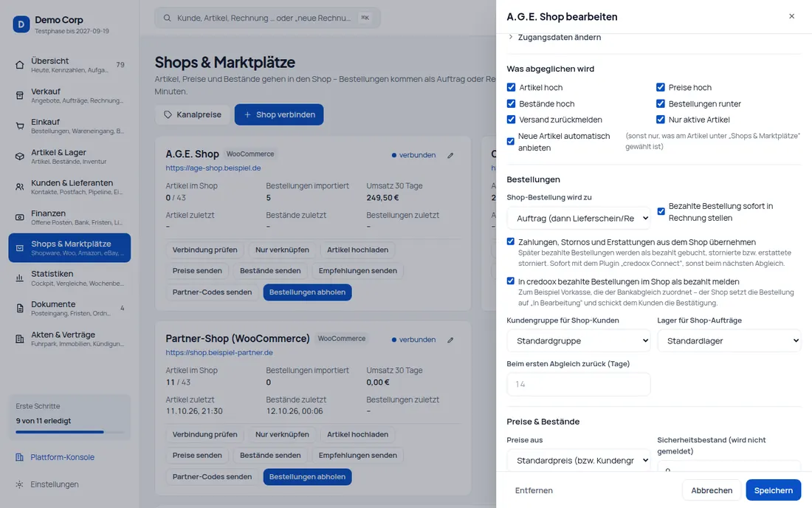Click the search magnifier icon

click(168, 18)
